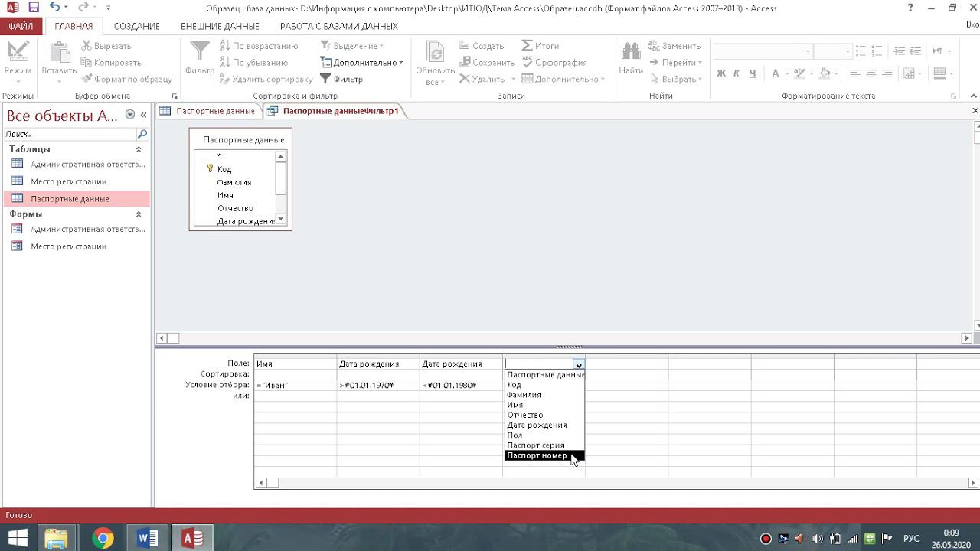
Task: Toggle italic К formatting
Action: point(737,73)
